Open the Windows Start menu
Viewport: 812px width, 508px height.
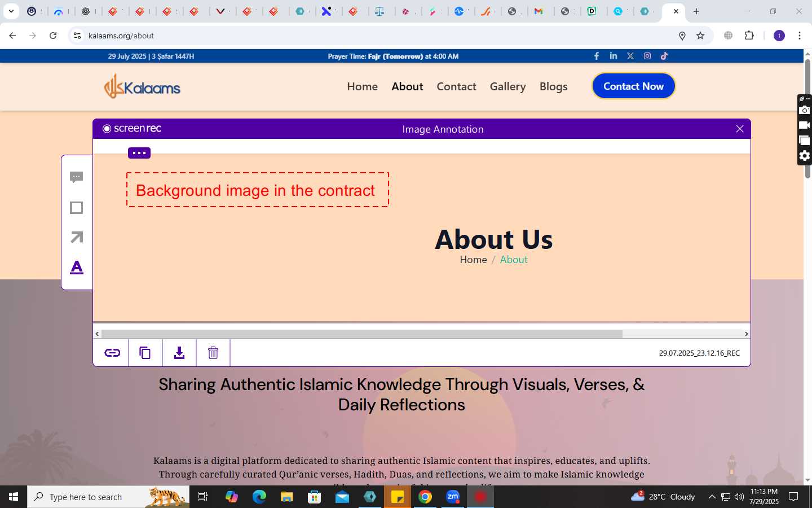[x=14, y=497]
